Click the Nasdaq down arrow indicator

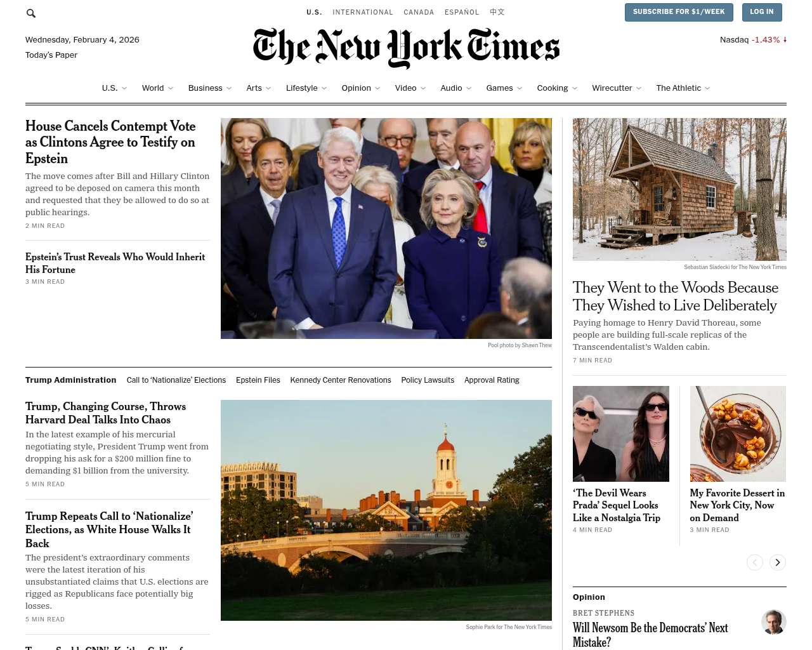[785, 39]
